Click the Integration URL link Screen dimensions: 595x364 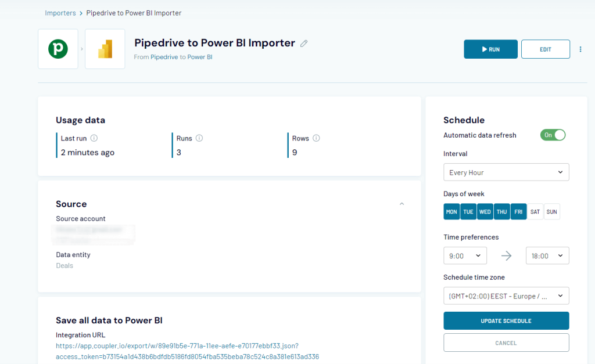click(178, 345)
